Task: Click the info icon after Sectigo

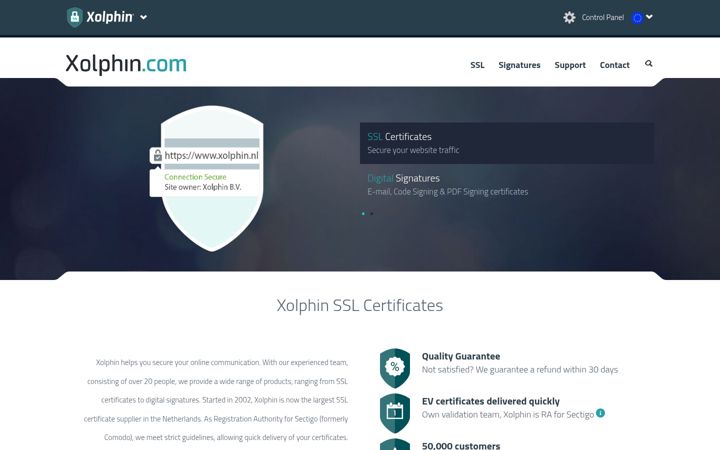Action: click(x=600, y=413)
